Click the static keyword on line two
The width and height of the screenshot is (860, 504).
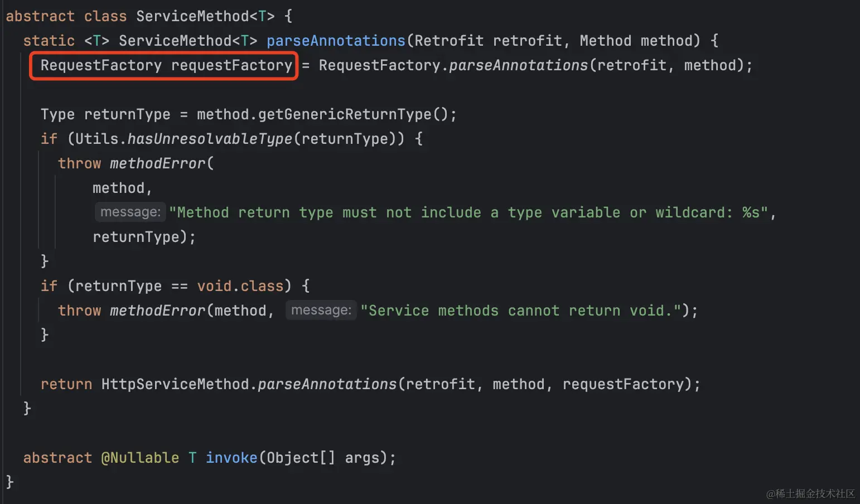49,41
